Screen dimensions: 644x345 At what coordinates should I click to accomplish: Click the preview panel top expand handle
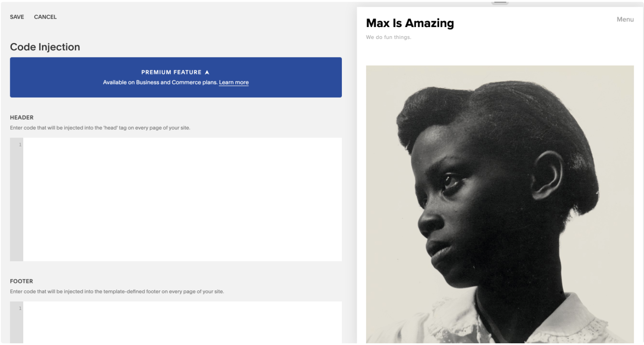500,3
